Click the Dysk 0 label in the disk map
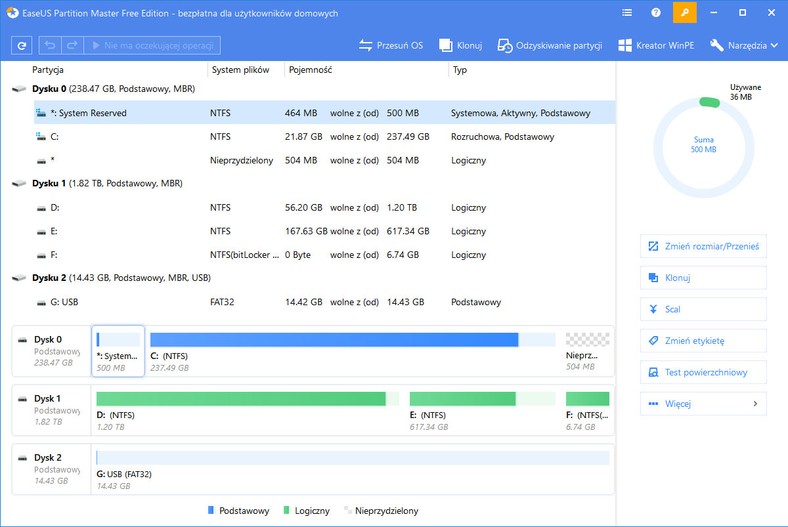Viewport: 788px width, 527px height. [x=48, y=340]
